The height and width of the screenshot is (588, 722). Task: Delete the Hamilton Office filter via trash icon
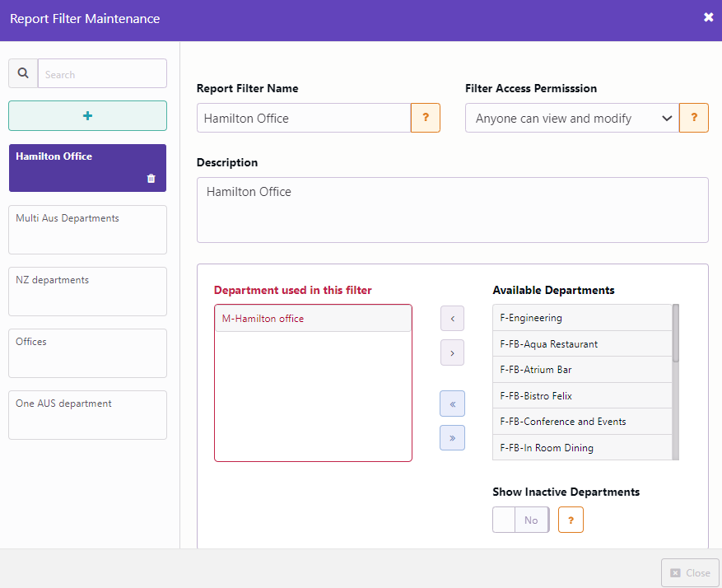point(151,179)
